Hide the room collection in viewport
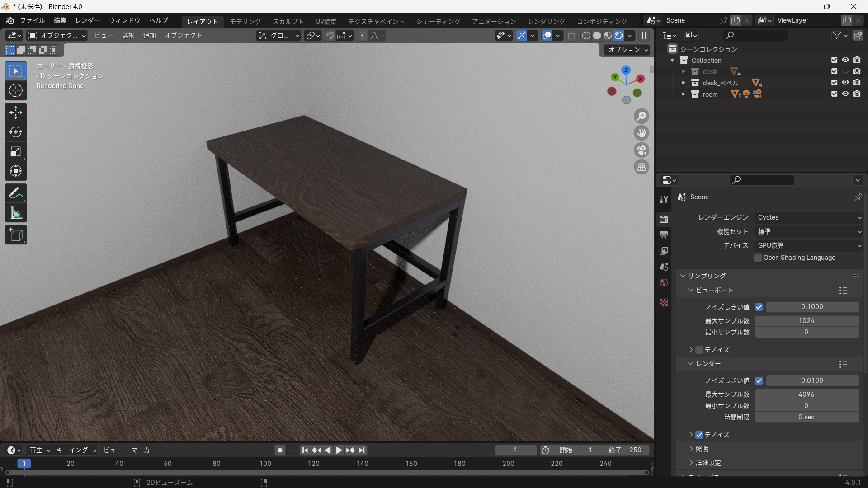 click(x=845, y=94)
